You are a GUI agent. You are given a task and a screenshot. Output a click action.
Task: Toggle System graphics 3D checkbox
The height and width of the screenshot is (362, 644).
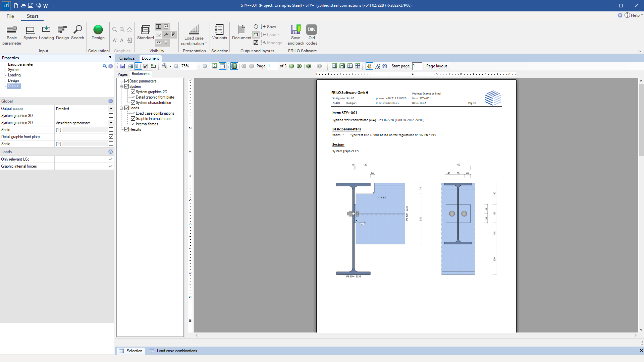click(x=111, y=116)
